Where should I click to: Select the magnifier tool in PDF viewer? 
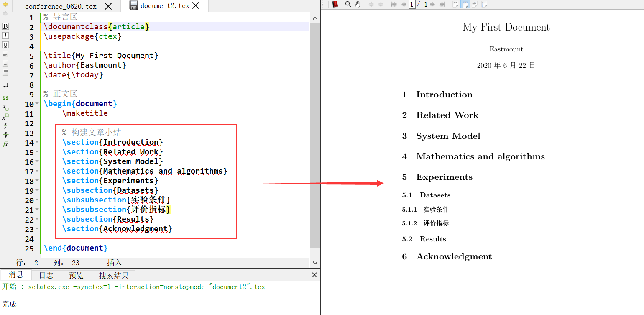click(x=348, y=4)
